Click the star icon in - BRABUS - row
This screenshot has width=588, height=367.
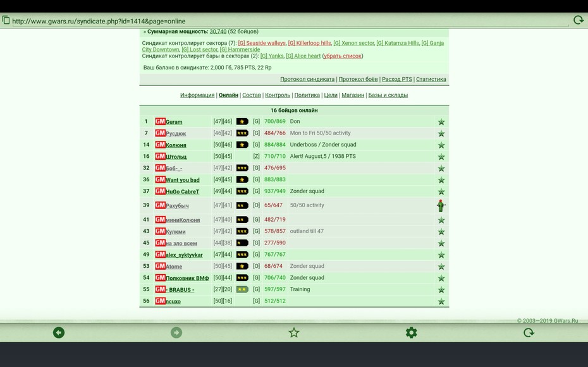(441, 289)
